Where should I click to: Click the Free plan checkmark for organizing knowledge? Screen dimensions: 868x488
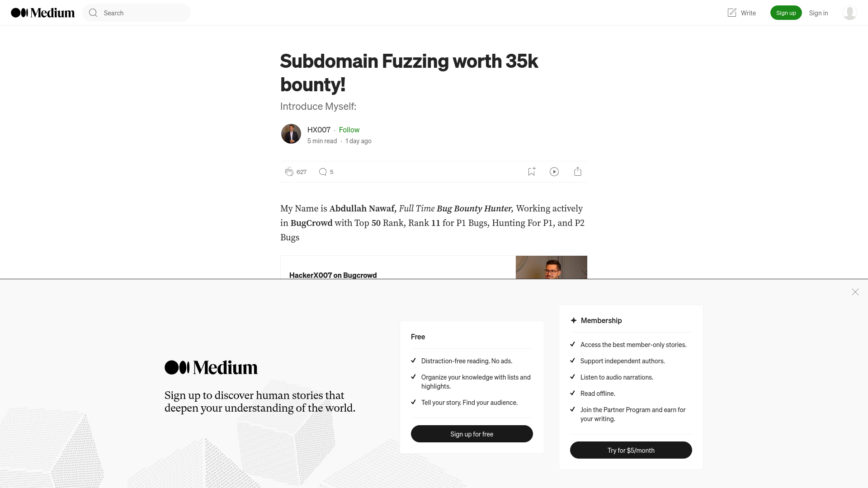click(414, 376)
